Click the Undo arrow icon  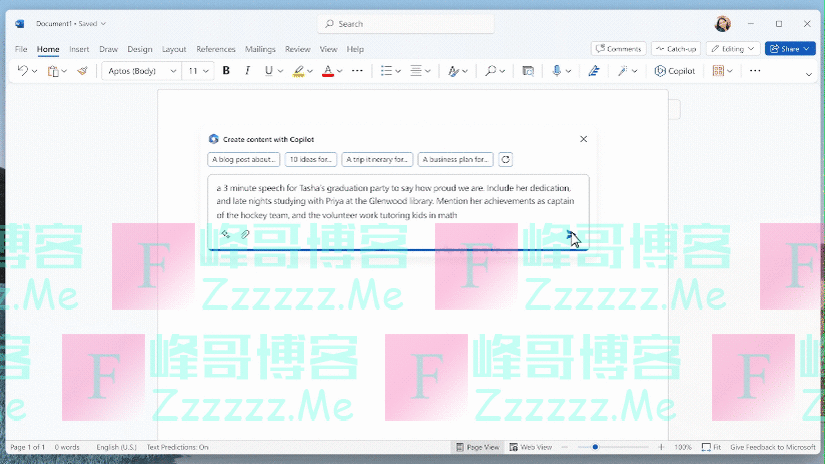23,71
